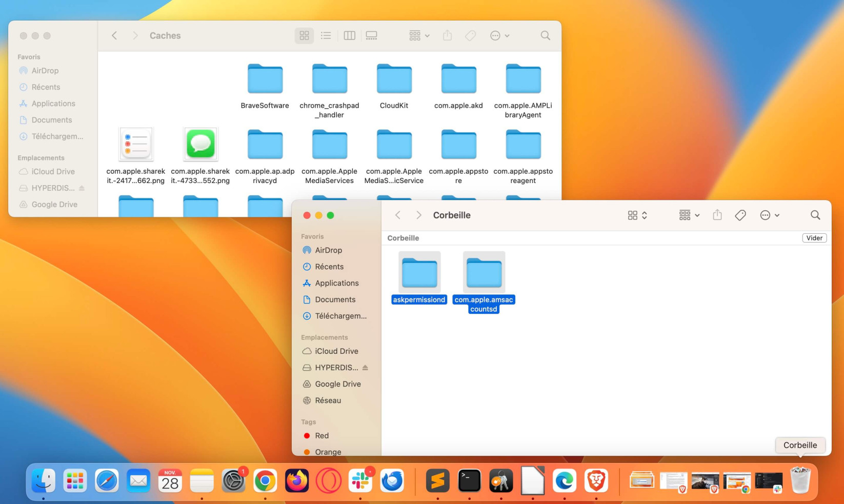Open search in the Caches window
The image size is (844, 504).
click(x=545, y=35)
